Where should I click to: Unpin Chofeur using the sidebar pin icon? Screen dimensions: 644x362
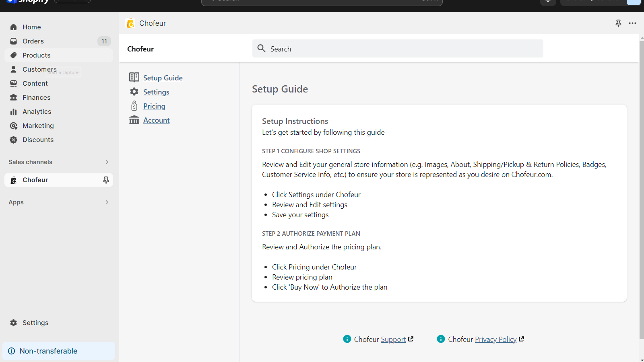[106, 180]
